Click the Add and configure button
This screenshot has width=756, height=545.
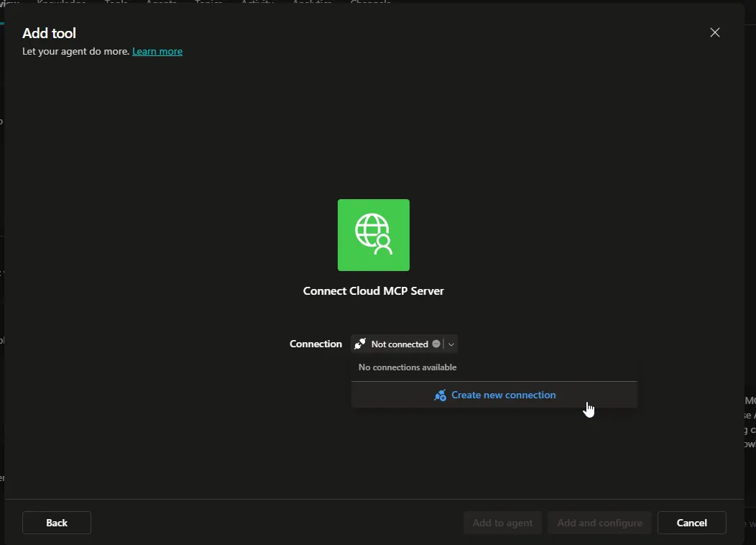(599, 523)
